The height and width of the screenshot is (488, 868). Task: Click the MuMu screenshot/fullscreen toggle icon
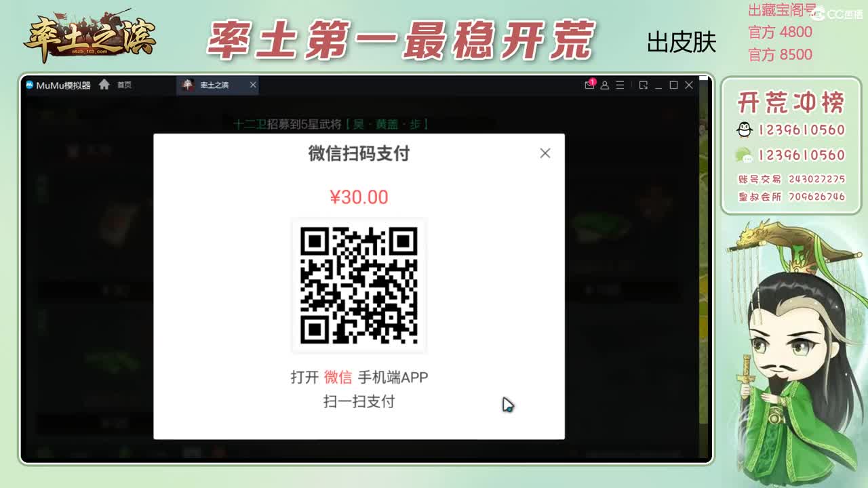click(643, 85)
